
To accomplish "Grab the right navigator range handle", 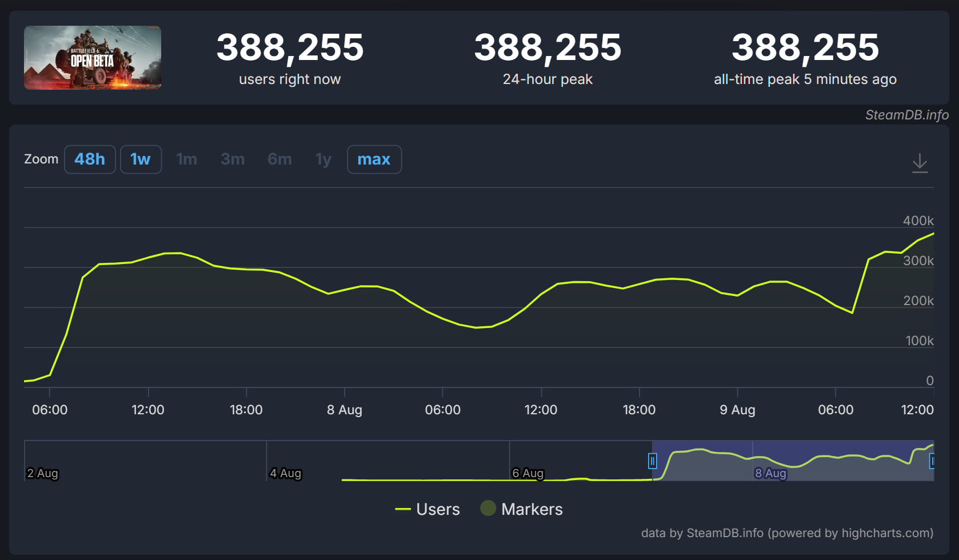I will [932, 461].
